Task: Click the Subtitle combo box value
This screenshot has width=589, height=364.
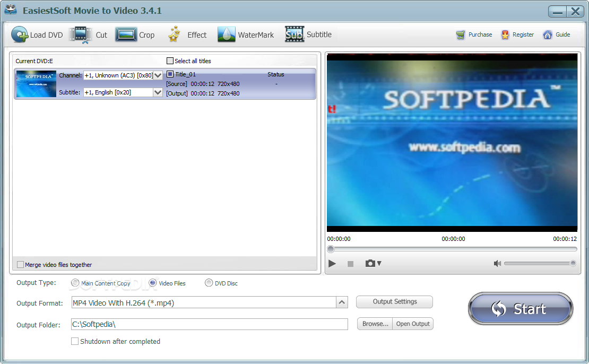Action: (118, 92)
